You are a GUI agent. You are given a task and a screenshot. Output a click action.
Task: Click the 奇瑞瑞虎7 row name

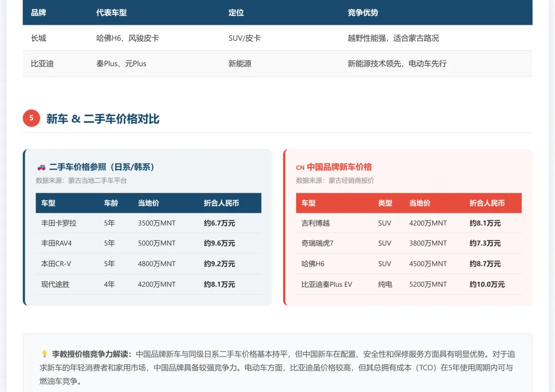coord(317,244)
